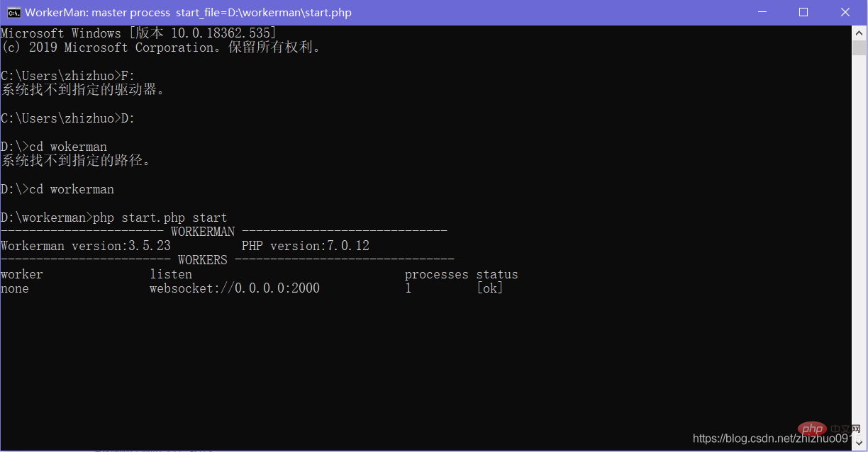Click the 'worker' column header

pos(22,274)
